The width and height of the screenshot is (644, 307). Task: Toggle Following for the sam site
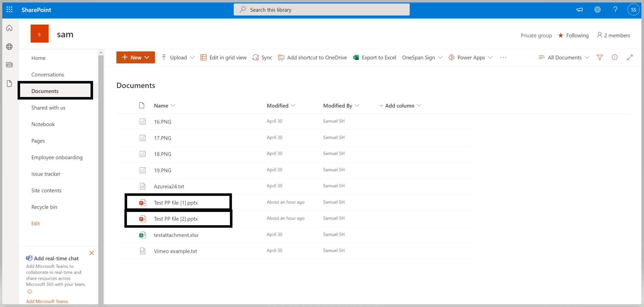click(573, 35)
